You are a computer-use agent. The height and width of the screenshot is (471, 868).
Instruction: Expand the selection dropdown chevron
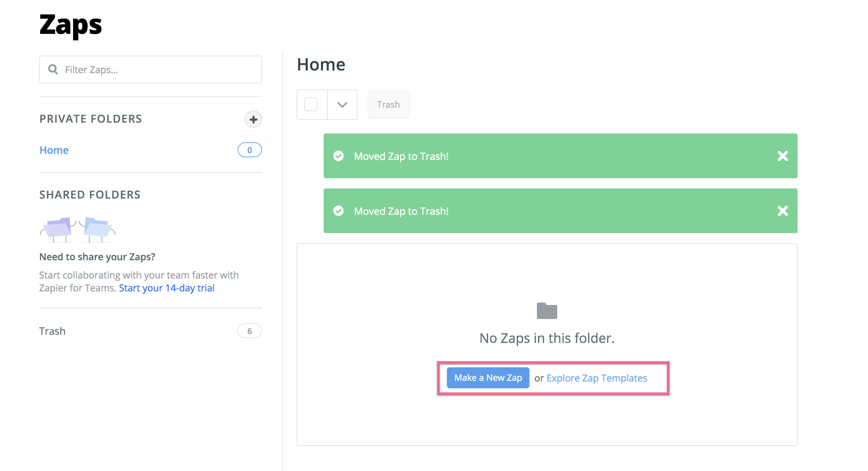tap(342, 104)
